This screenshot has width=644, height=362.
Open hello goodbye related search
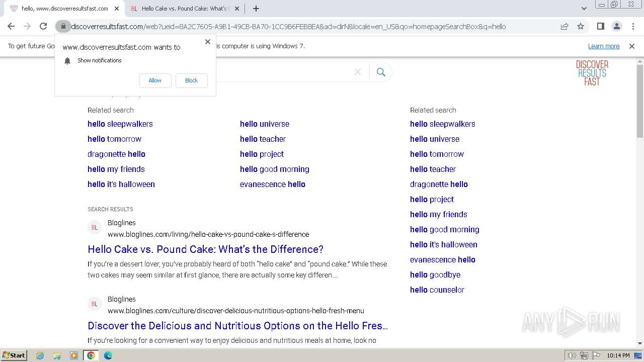(435, 275)
